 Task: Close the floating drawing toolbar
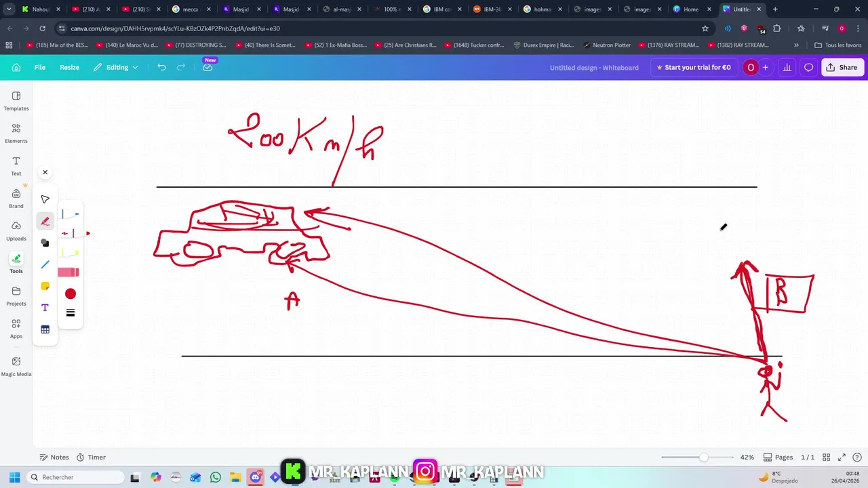[45, 172]
